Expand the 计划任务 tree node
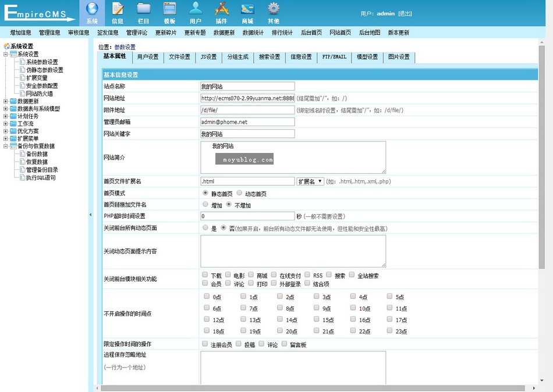This screenshot has width=553, height=392. click(x=6, y=116)
